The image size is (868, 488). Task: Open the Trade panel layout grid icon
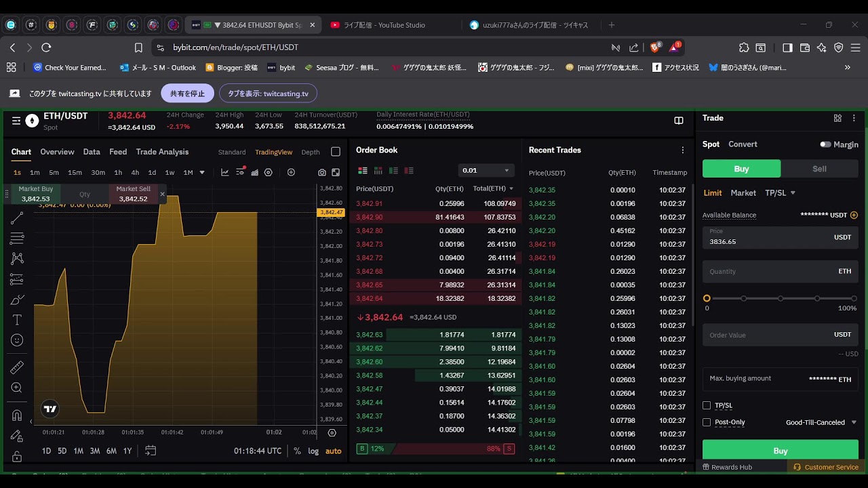point(837,118)
